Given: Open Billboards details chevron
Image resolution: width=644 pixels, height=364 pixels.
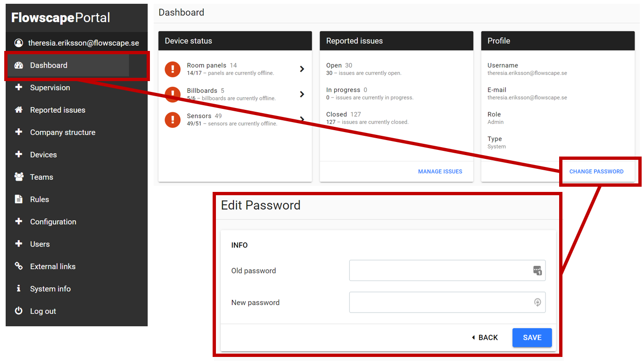Looking at the screenshot, I should click(302, 94).
